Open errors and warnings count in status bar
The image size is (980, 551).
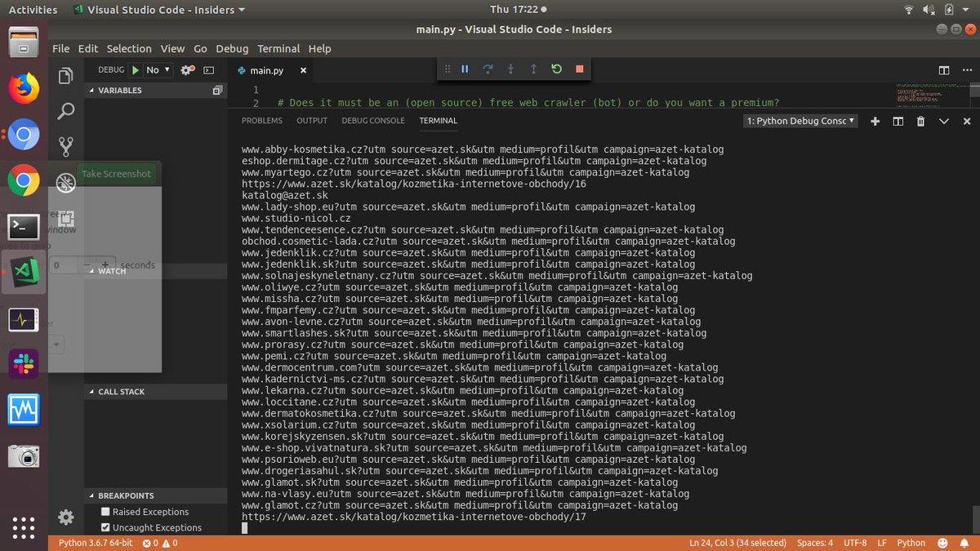[160, 543]
